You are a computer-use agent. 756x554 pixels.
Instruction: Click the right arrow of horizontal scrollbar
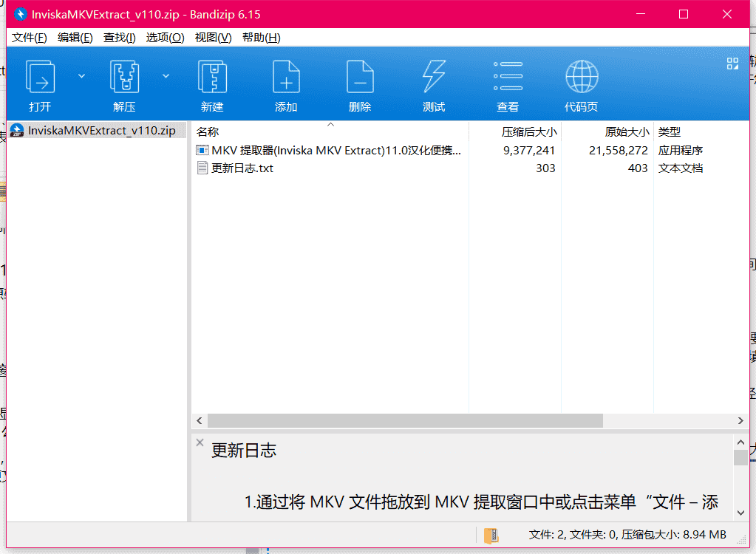[740, 420]
